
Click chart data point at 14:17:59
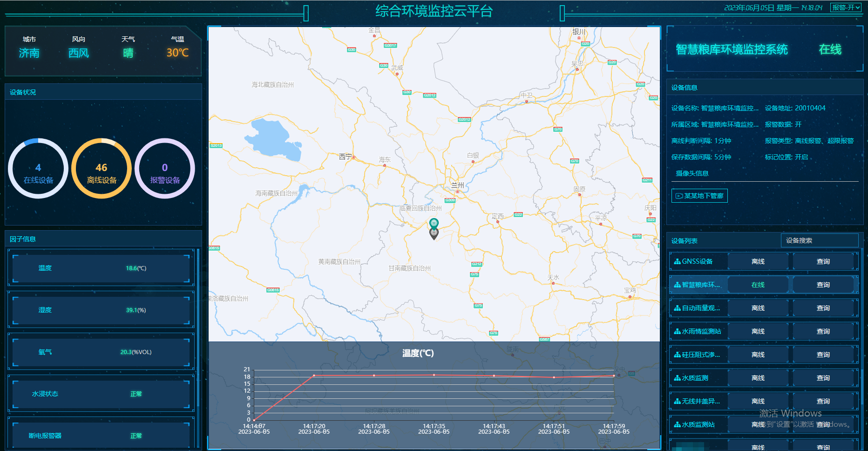614,375
